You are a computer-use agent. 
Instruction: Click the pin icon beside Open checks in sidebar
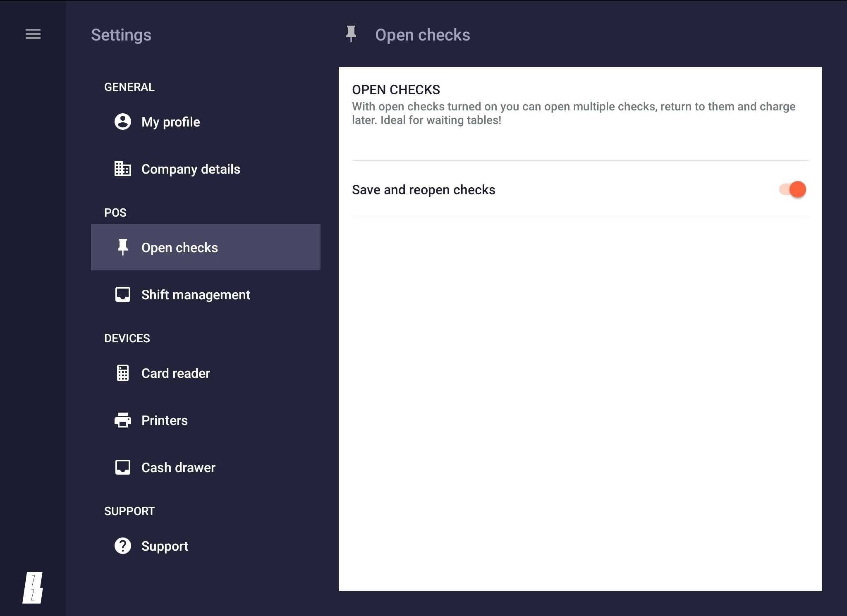(x=122, y=247)
